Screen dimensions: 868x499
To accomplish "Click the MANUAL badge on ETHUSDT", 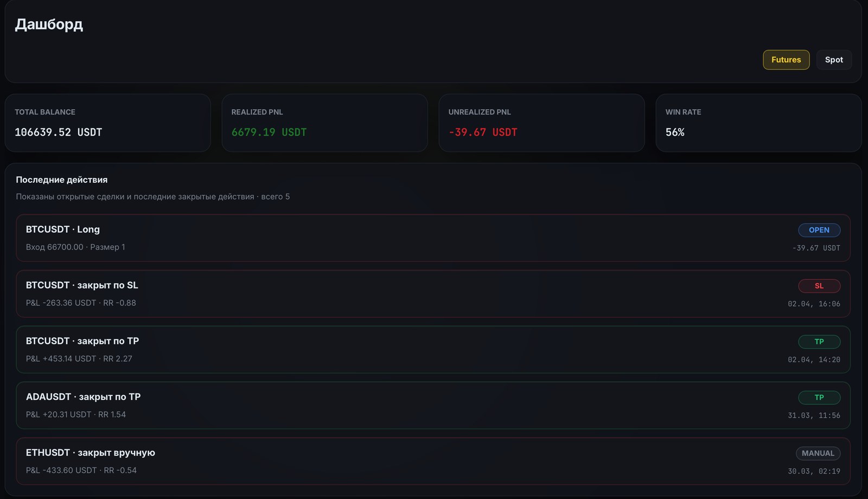I will pos(818,453).
